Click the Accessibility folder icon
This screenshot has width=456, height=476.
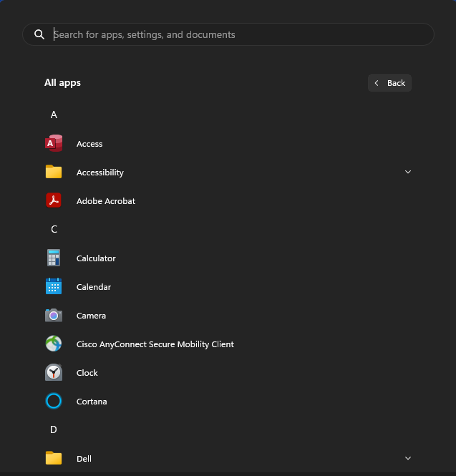coord(54,172)
